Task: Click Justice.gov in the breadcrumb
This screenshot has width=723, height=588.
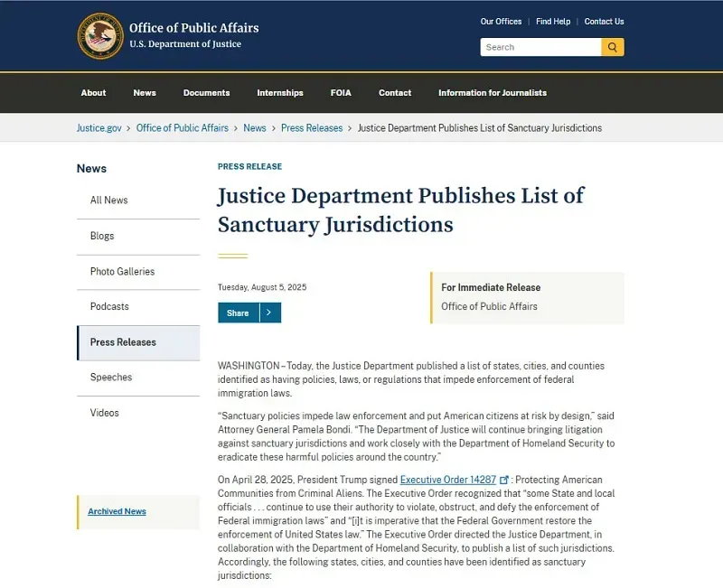Action: (99, 128)
